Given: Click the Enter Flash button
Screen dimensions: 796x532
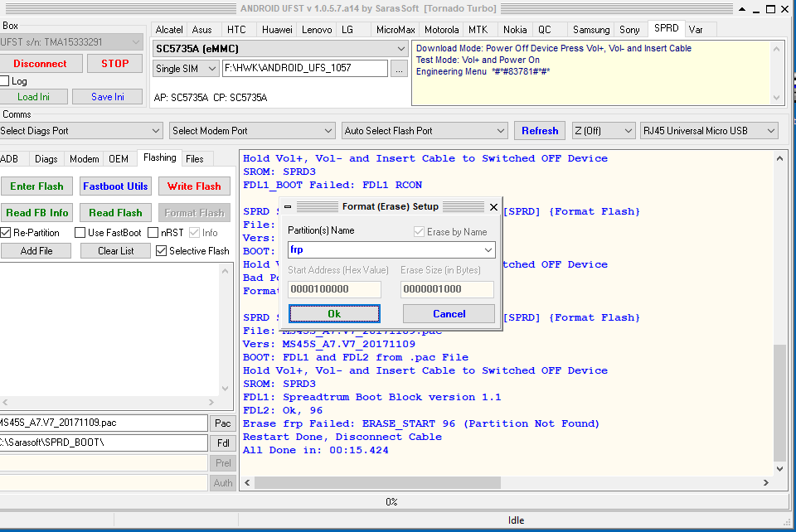Looking at the screenshot, I should (x=36, y=186).
